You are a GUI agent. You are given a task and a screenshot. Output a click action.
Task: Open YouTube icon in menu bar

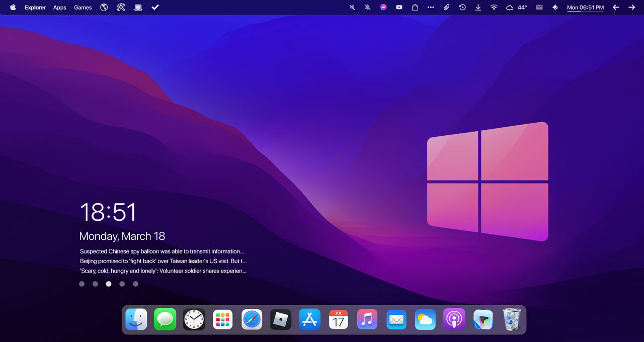pos(399,8)
